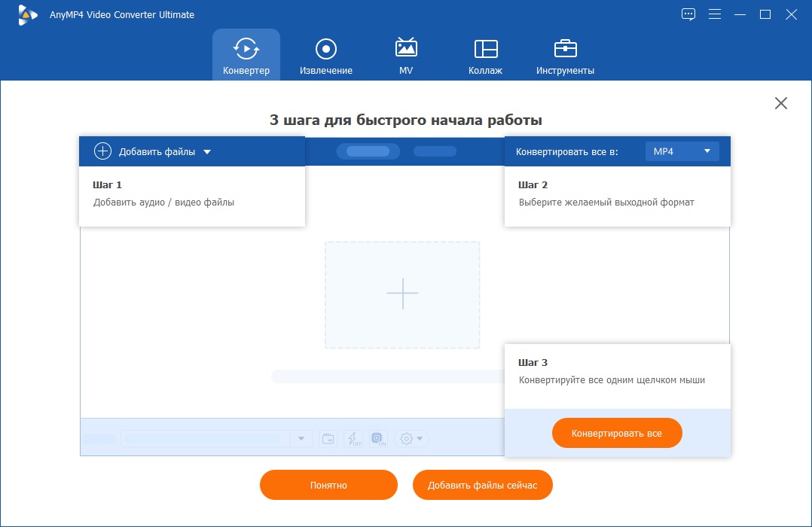Screen dimensions: 812x527
Task: Open the hamburger menu
Action: coord(714,14)
